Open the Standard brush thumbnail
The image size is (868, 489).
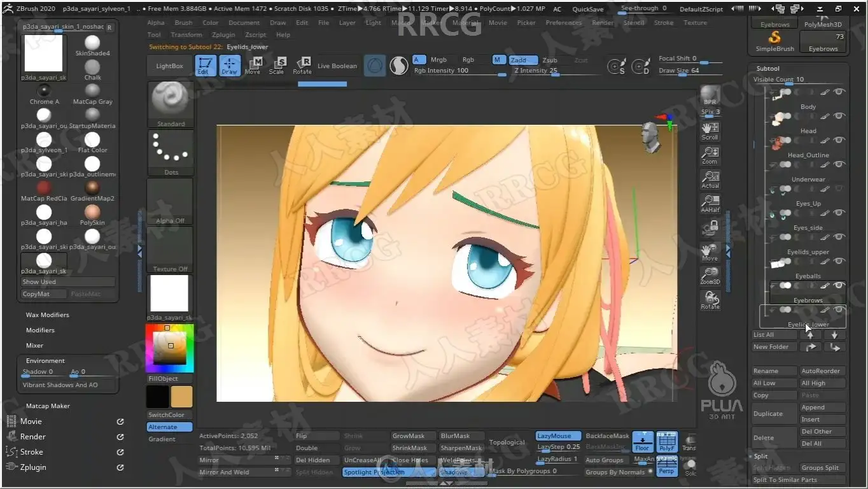[171, 104]
